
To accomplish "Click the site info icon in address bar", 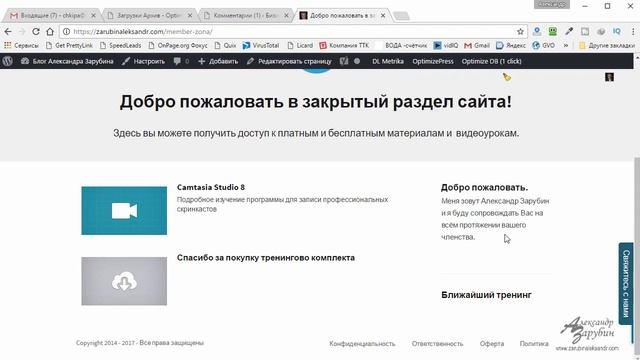I will pyautogui.click(x=67, y=31).
